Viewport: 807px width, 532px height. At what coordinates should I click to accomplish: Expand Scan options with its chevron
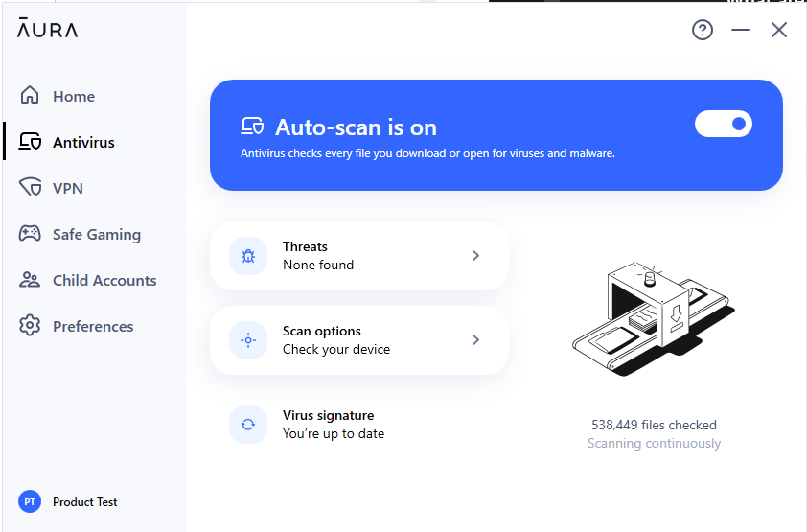tap(475, 340)
